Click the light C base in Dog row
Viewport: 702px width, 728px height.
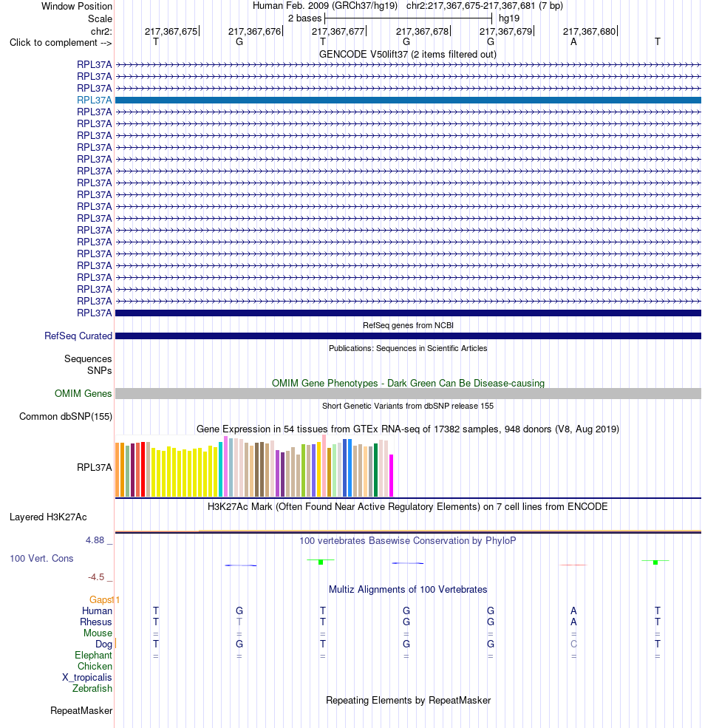[574, 644]
